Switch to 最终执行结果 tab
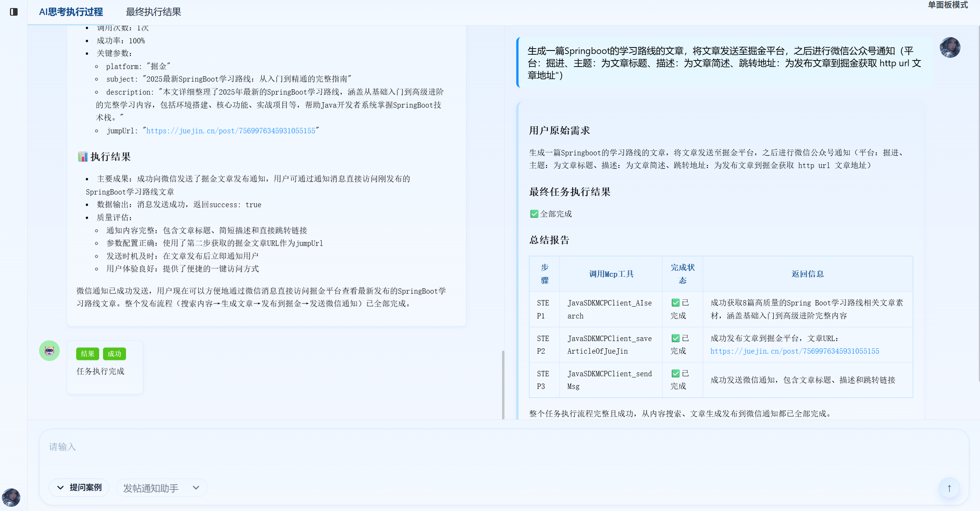Image resolution: width=980 pixels, height=511 pixels. pyautogui.click(x=153, y=12)
